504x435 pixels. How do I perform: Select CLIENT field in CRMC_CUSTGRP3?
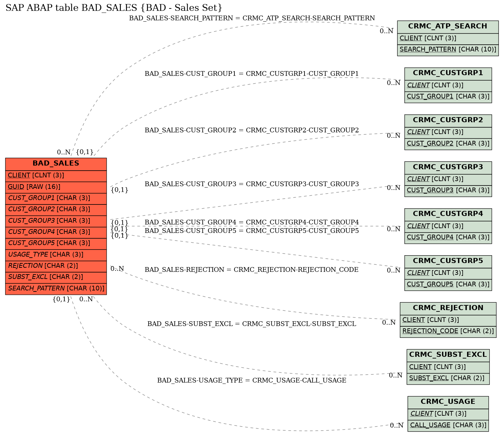tap(448, 179)
